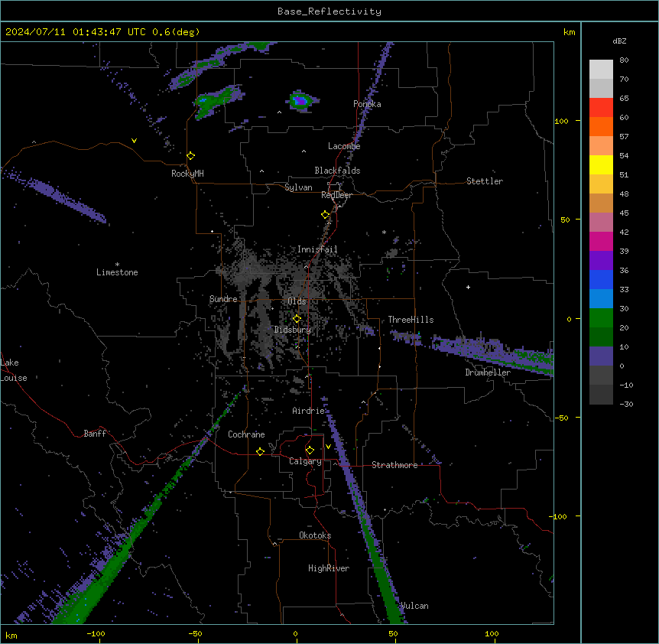Select the Blackfalds label
Viewport: 659px width, 644px height.
(x=337, y=171)
